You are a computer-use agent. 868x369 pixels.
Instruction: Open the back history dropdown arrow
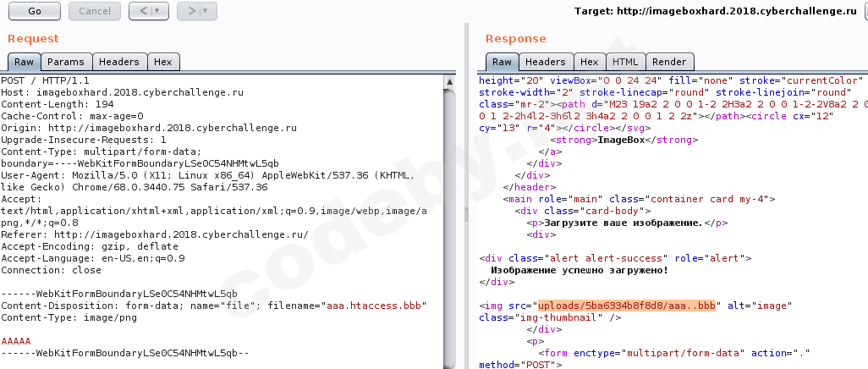click(157, 11)
